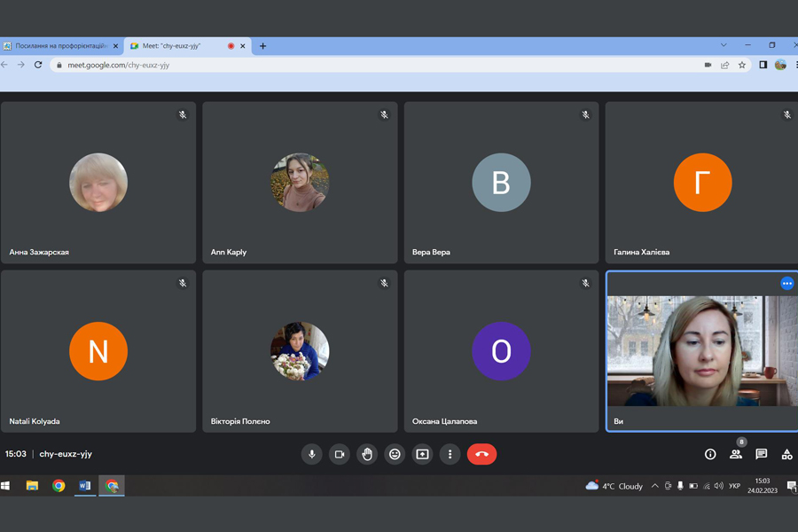Open the weather 4°C Cloudy widget
The width and height of the screenshot is (798, 532).
pyautogui.click(x=614, y=486)
